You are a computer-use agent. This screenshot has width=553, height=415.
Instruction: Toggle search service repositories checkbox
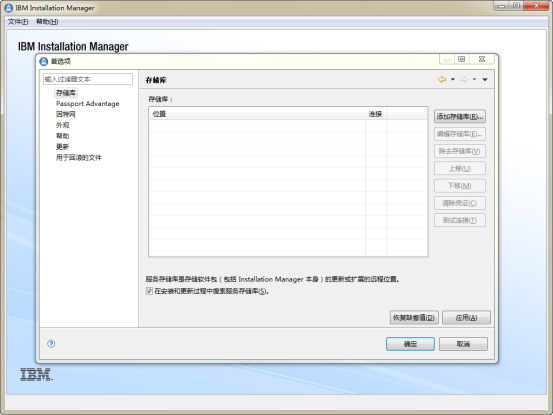[x=149, y=291]
